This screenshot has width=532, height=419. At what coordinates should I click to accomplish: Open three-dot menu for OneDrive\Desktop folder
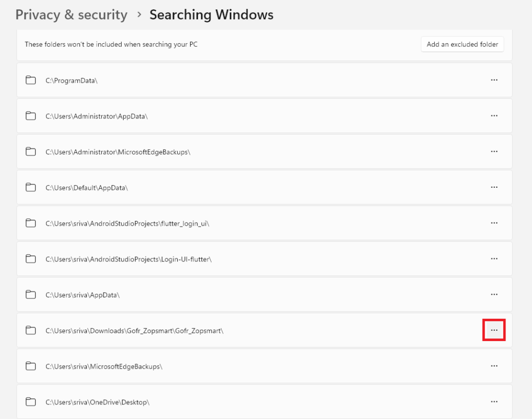tap(494, 402)
